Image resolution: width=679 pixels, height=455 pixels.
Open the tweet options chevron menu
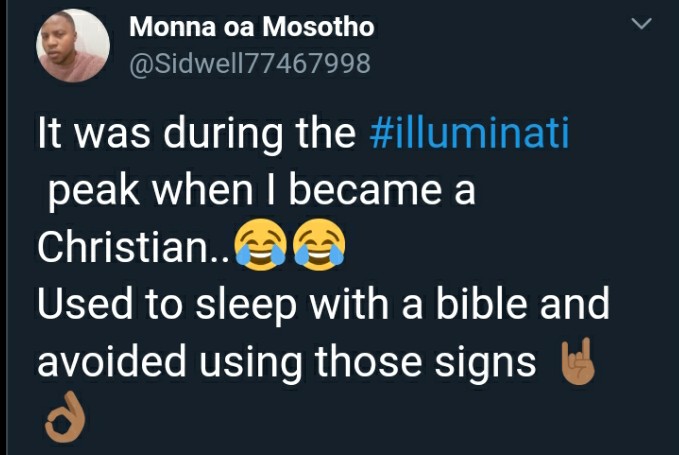(641, 23)
